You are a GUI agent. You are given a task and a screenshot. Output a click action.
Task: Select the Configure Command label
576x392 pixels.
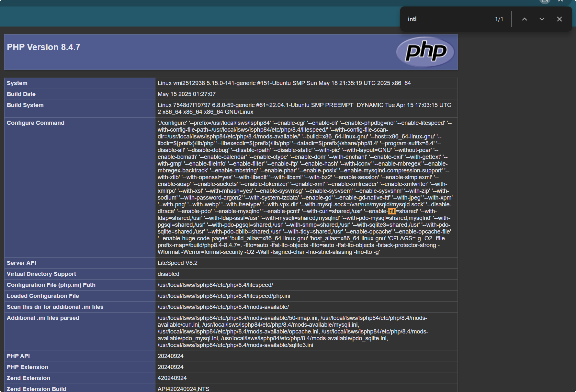pos(36,123)
